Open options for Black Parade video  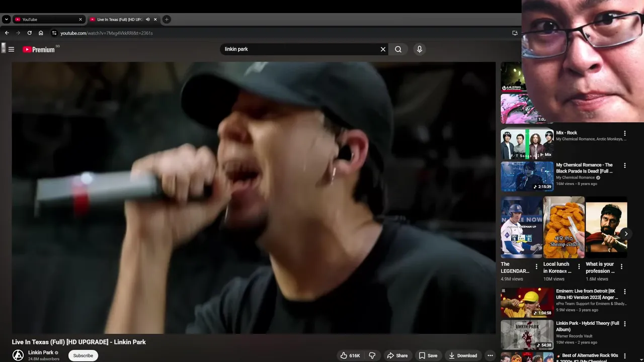(625, 165)
